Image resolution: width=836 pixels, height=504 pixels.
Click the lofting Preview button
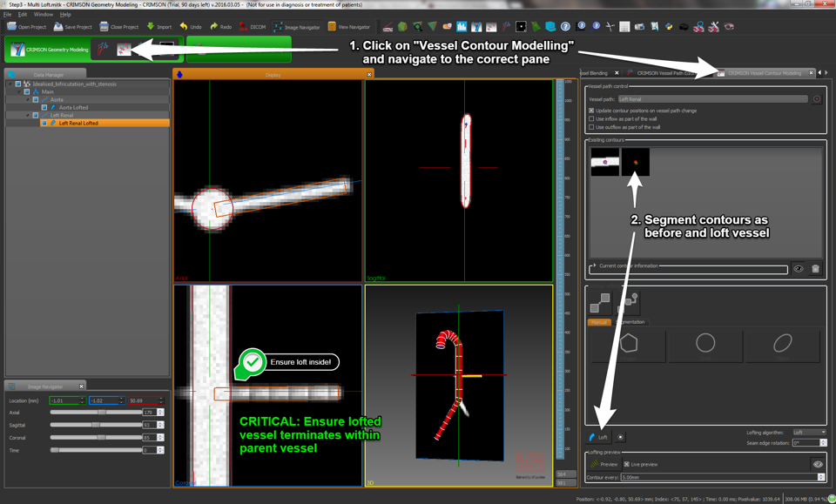pyautogui.click(x=604, y=464)
